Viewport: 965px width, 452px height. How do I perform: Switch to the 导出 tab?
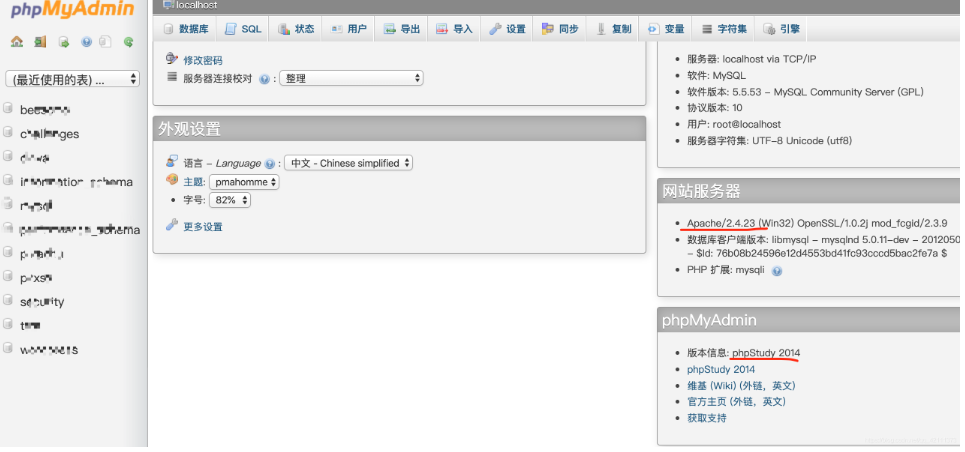point(401,29)
